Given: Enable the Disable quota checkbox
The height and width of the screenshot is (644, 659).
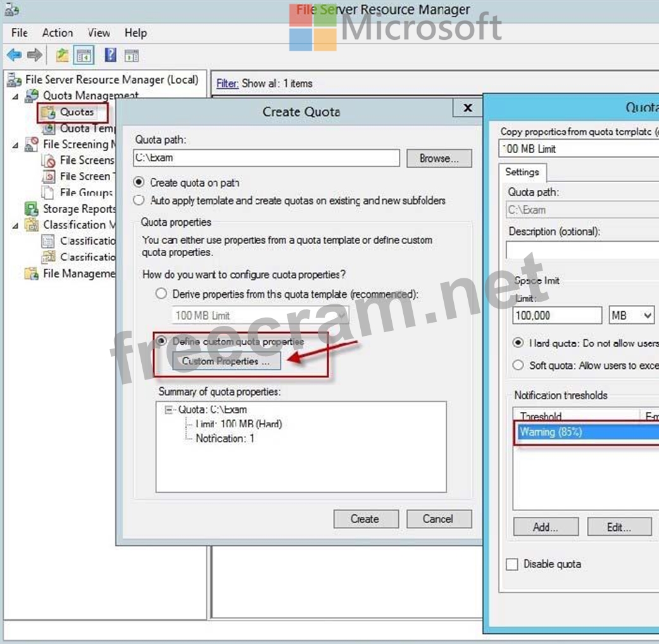Looking at the screenshot, I should coord(512,564).
